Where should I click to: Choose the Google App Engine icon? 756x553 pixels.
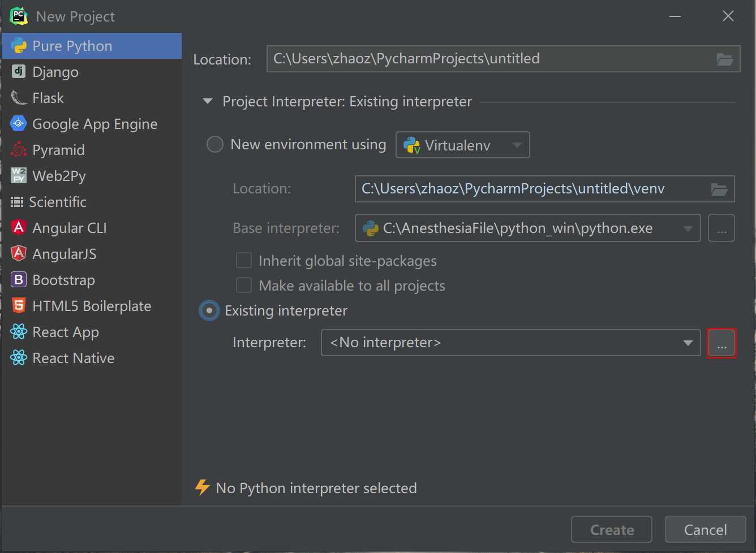(19, 124)
